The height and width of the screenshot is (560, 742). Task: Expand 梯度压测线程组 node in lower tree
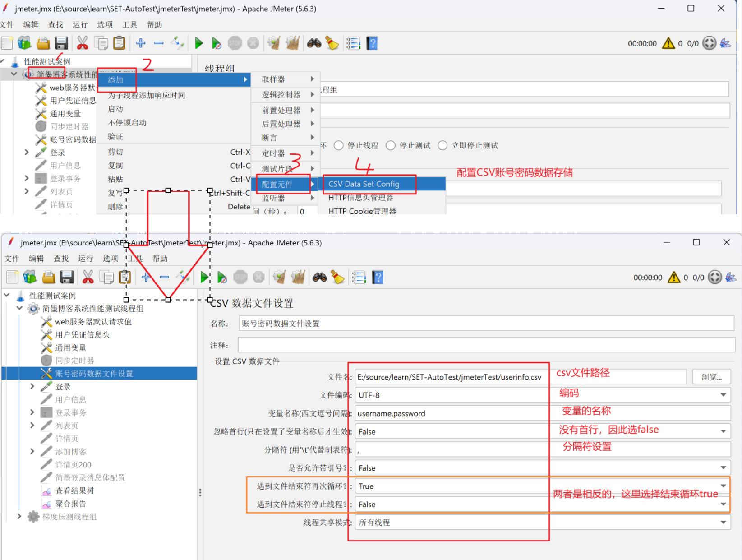coord(19,516)
